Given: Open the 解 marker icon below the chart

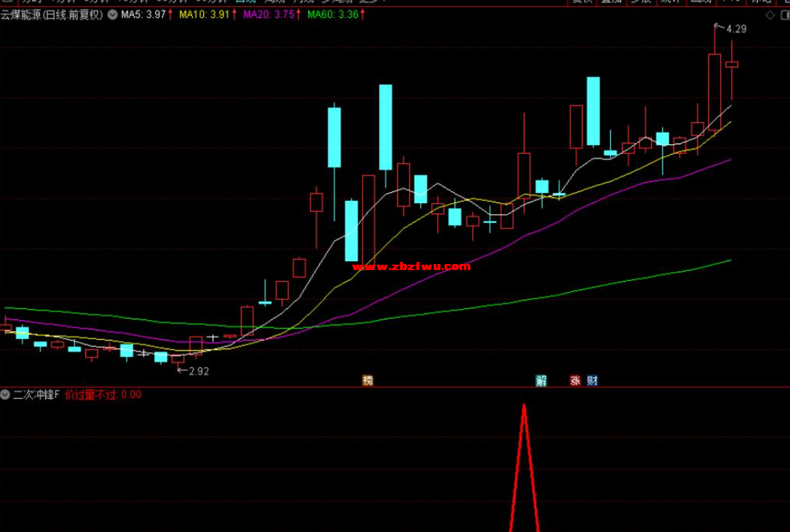Looking at the screenshot, I should coord(541,380).
